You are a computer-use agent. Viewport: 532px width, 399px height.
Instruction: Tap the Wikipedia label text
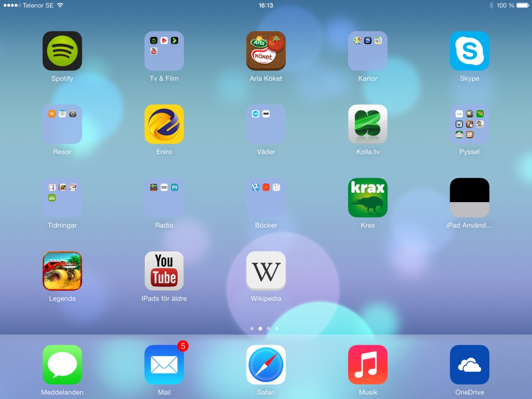pyautogui.click(x=266, y=298)
